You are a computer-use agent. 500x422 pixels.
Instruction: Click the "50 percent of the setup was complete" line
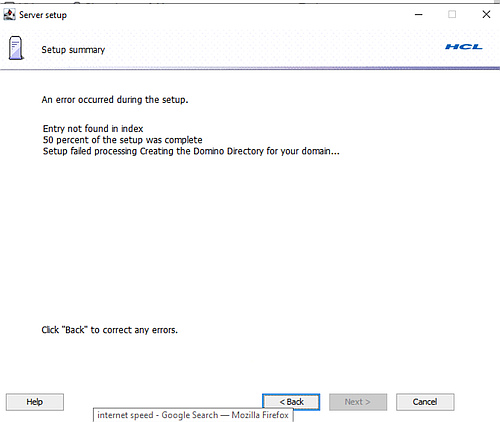122,140
